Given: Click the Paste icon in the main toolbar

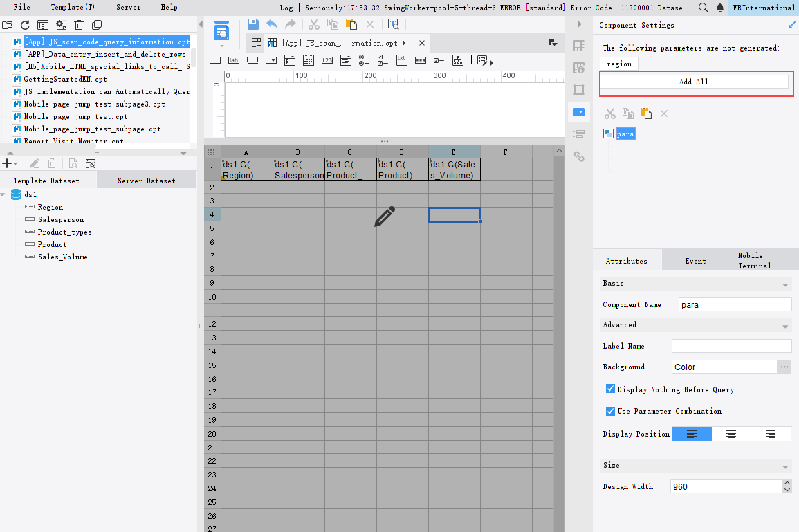Looking at the screenshot, I should click(x=351, y=24).
